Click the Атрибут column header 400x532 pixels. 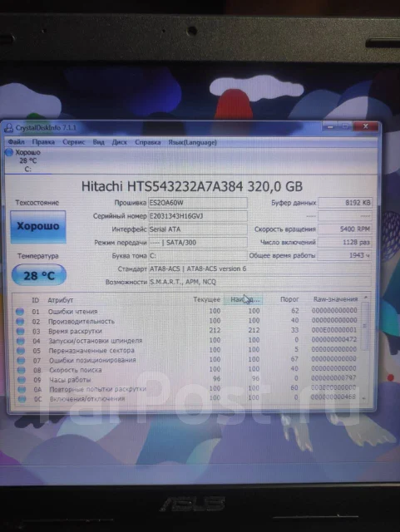click(x=61, y=300)
